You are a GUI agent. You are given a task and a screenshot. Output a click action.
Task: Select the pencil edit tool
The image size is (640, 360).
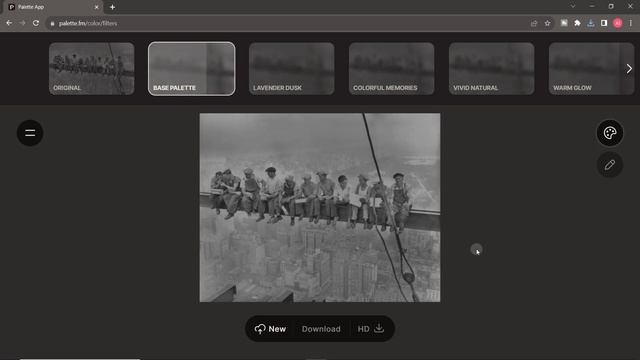coord(610,165)
